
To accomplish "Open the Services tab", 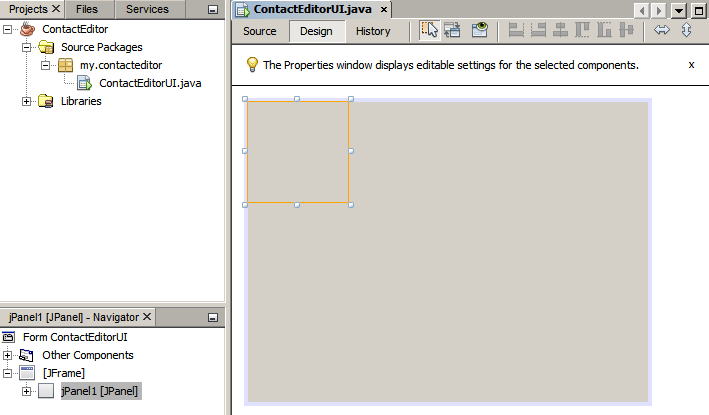I will coord(147,9).
